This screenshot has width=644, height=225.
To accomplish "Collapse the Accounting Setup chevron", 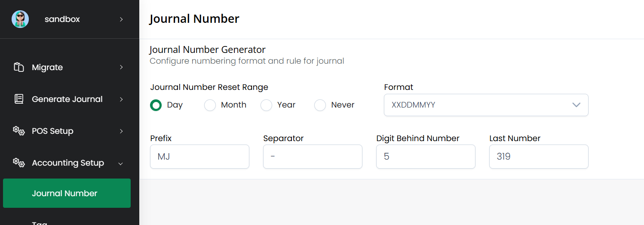I will coord(121,163).
